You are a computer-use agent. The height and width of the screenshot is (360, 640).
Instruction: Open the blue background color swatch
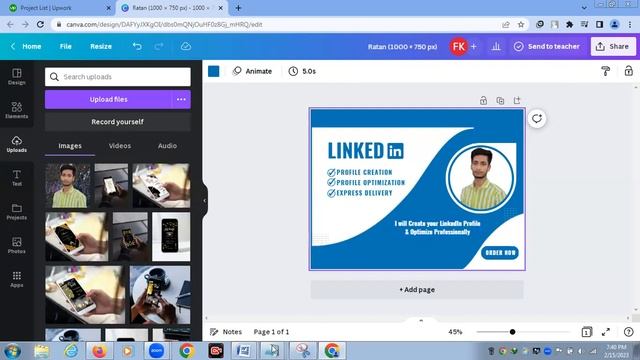click(x=213, y=71)
